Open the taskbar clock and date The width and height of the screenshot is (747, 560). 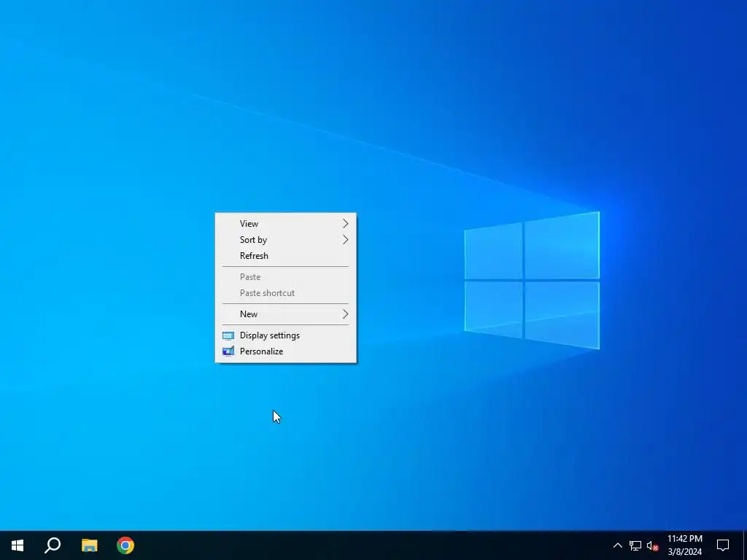click(684, 545)
